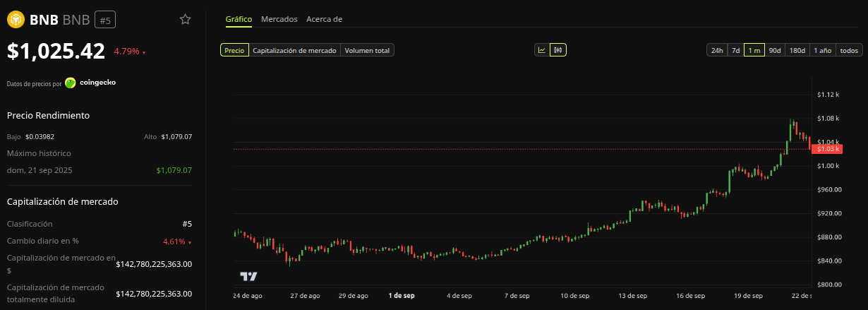Set chart range to 1 m
This screenshot has width=868, height=310.
point(754,50)
